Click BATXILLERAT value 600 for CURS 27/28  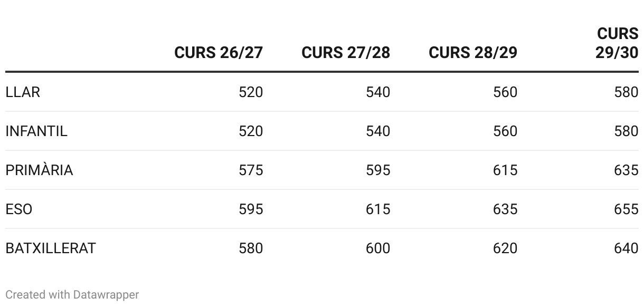tap(378, 248)
